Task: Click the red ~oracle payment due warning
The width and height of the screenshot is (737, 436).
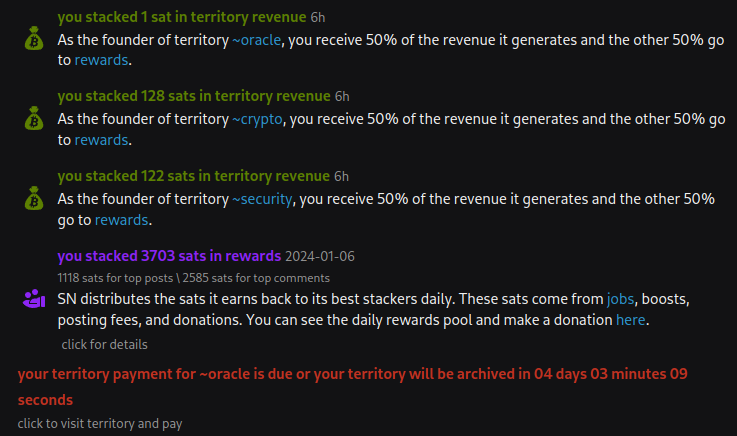Action: pos(350,375)
